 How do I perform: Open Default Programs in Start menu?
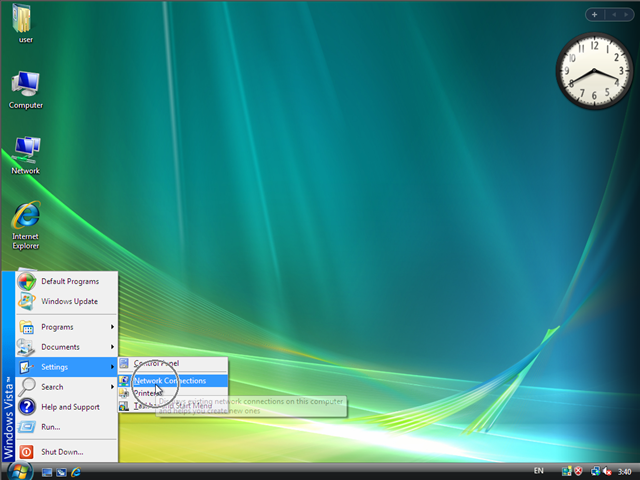(67, 281)
